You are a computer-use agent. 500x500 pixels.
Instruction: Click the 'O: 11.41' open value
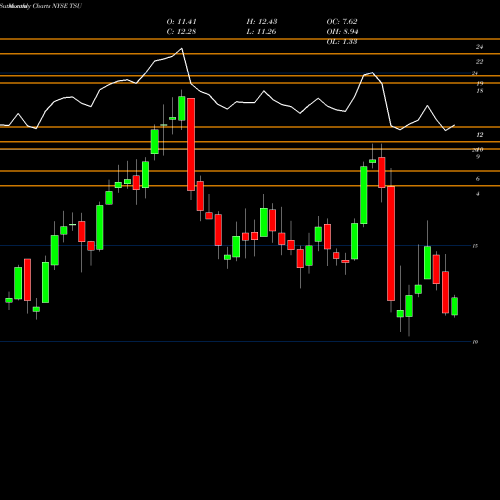pos(181,22)
